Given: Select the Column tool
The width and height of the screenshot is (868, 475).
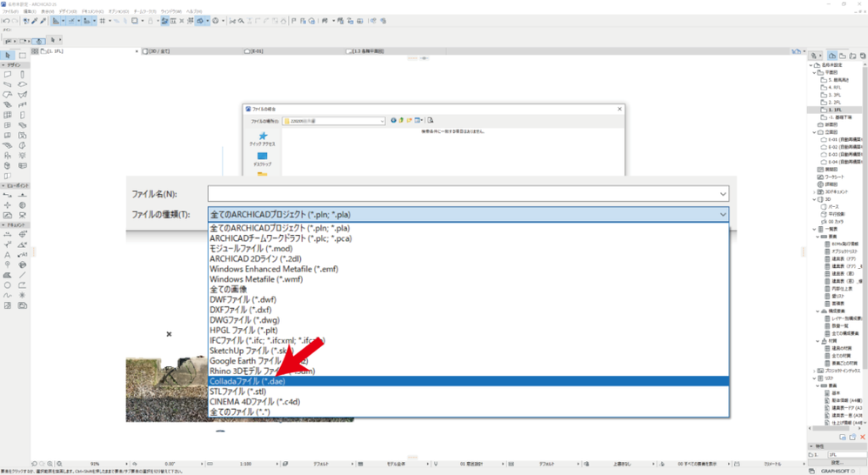Looking at the screenshot, I should [x=22, y=74].
